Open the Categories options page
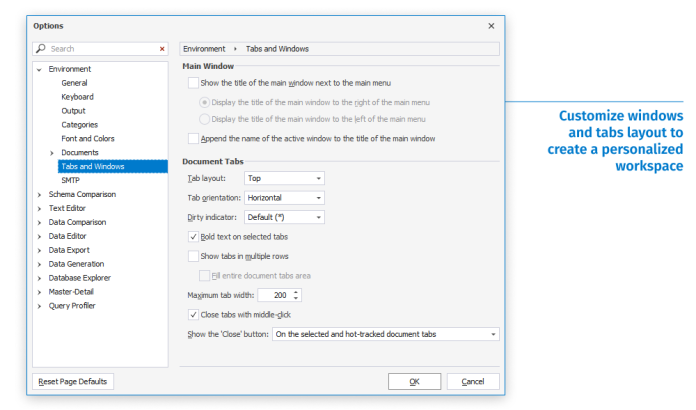The image size is (696, 410). point(79,125)
